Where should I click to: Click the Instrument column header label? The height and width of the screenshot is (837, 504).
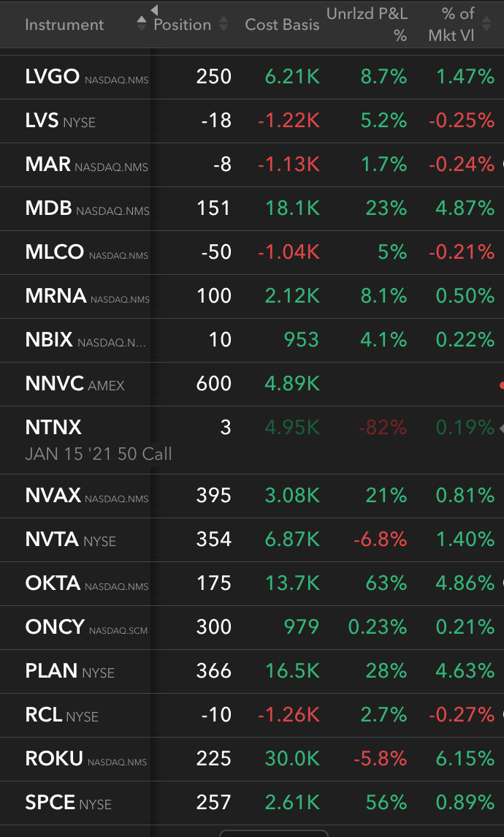(x=64, y=24)
